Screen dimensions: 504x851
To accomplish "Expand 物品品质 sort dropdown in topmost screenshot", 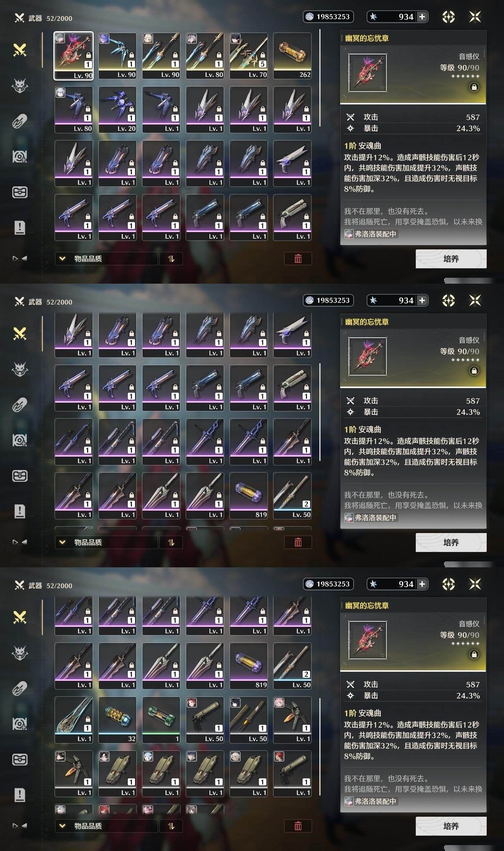I will [x=106, y=259].
